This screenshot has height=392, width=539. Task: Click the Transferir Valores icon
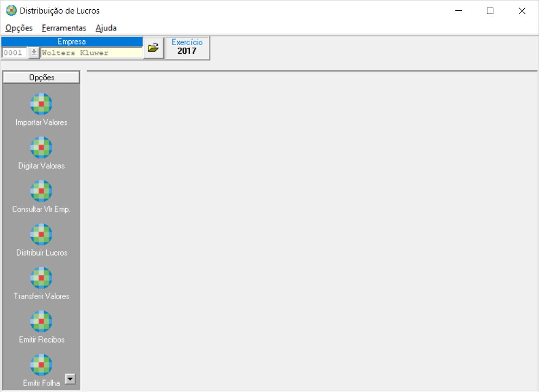[41, 277]
